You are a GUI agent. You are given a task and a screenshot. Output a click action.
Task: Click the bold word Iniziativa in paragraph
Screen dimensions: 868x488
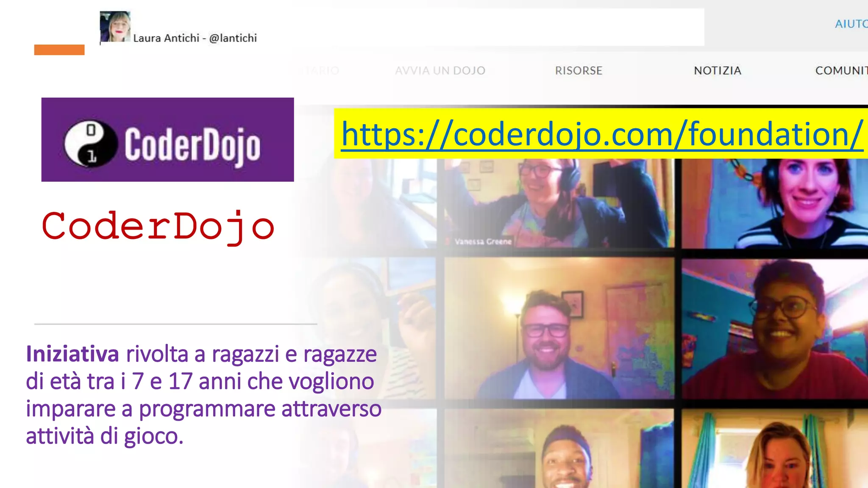tap(72, 354)
